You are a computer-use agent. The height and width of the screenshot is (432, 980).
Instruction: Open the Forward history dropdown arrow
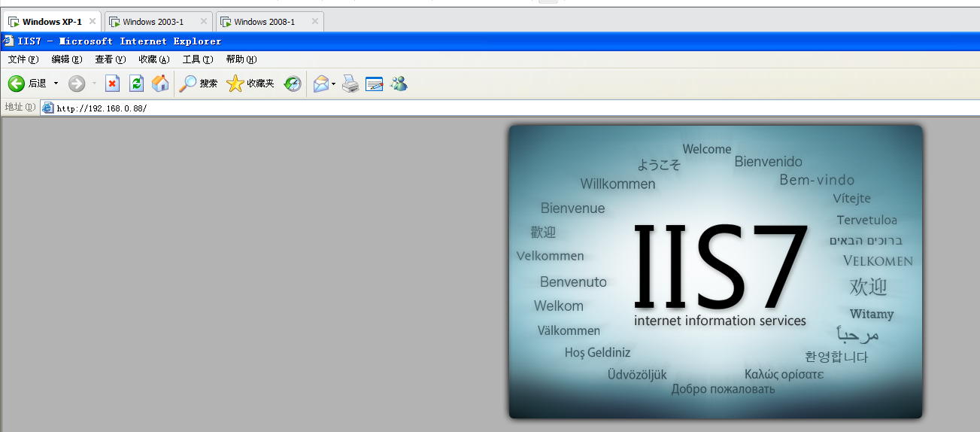pos(94,84)
